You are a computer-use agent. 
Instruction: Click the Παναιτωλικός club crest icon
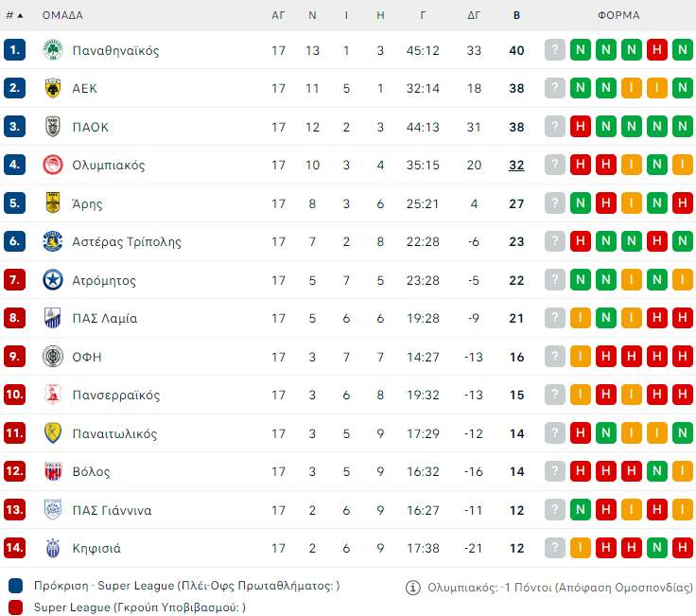[53, 433]
